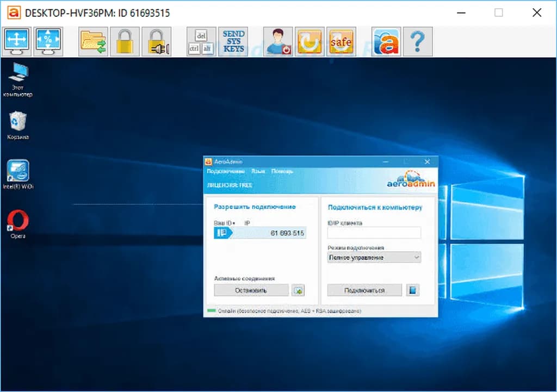Click the full screen monitor icon
The width and height of the screenshot is (557, 392).
16,41
